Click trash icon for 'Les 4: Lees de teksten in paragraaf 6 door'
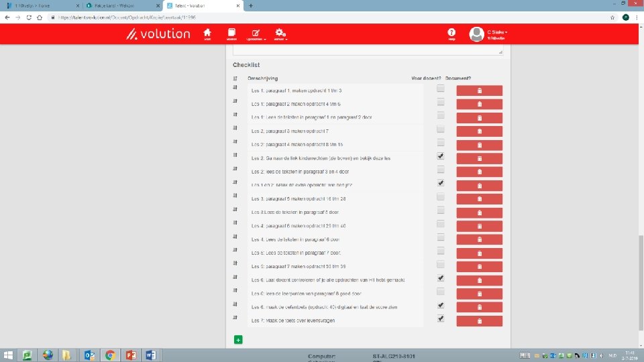 [x=479, y=240]
